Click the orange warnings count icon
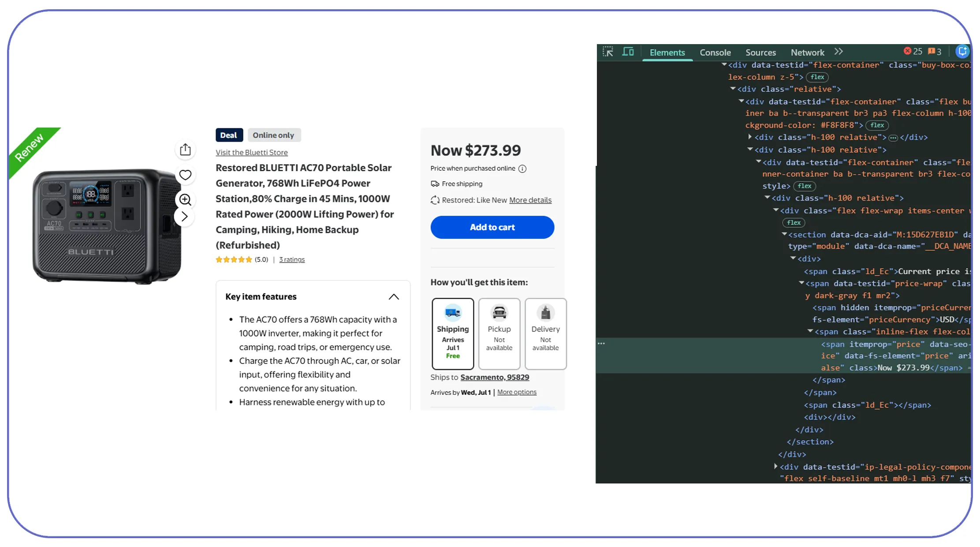The height and width of the screenshot is (547, 980). pyautogui.click(x=931, y=51)
